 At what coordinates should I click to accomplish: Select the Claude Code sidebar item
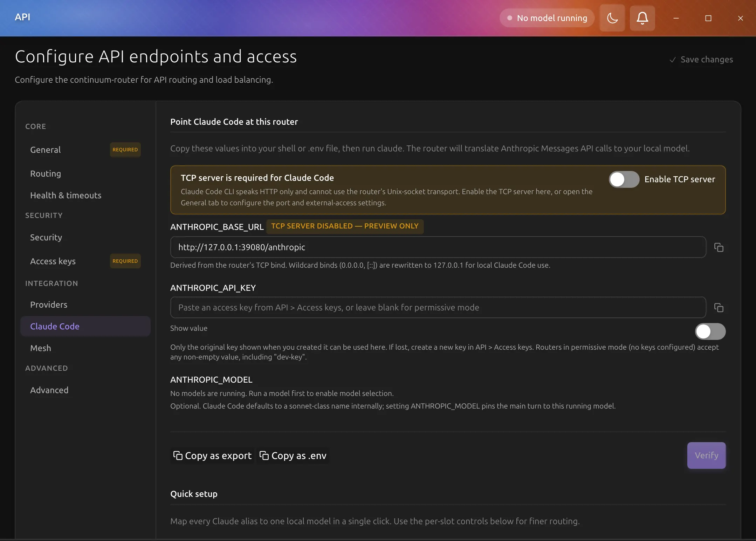click(x=85, y=327)
